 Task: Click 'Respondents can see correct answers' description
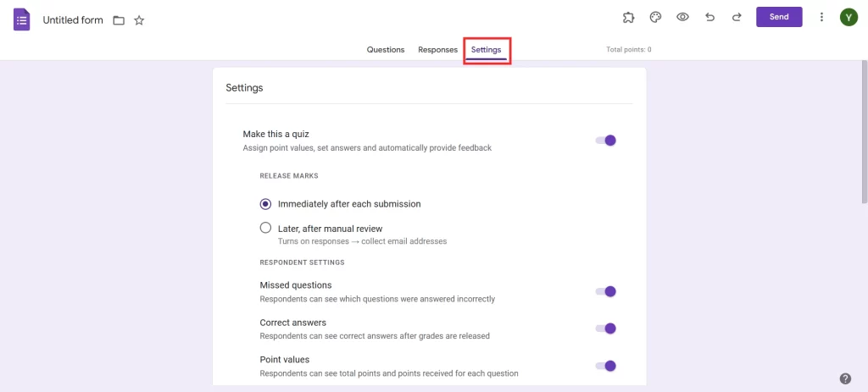375,335
